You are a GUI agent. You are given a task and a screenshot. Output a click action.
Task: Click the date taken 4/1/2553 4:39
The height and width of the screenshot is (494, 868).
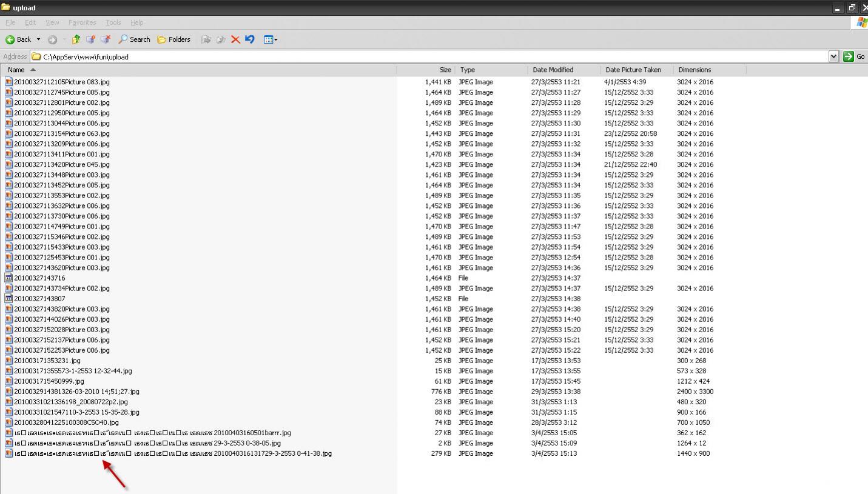625,82
